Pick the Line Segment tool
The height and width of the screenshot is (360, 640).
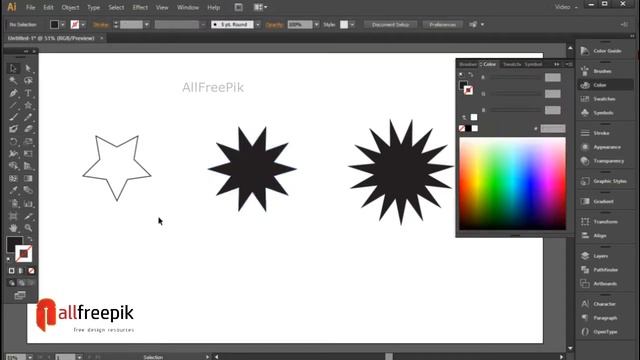click(13, 105)
